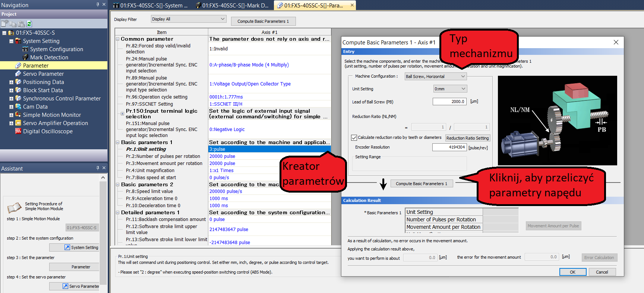Viewport: 644px width, 293px height.
Task: Click the Simple Motion Monitor icon
Action: pos(18,115)
